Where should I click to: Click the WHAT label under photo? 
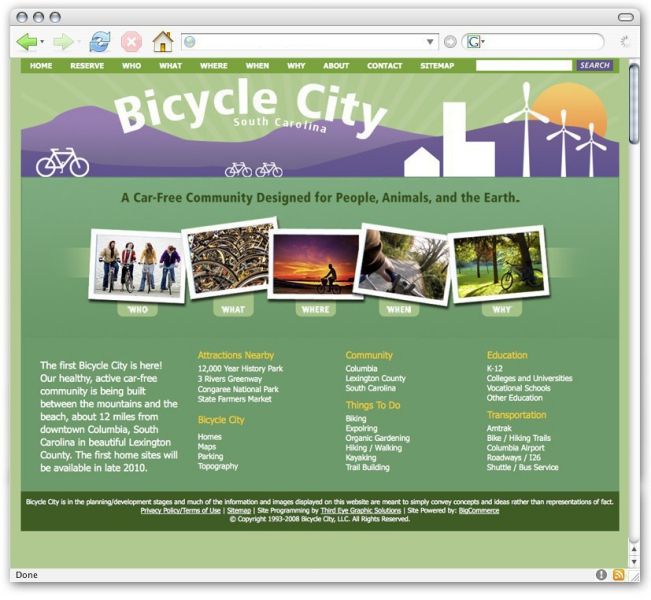tap(233, 309)
